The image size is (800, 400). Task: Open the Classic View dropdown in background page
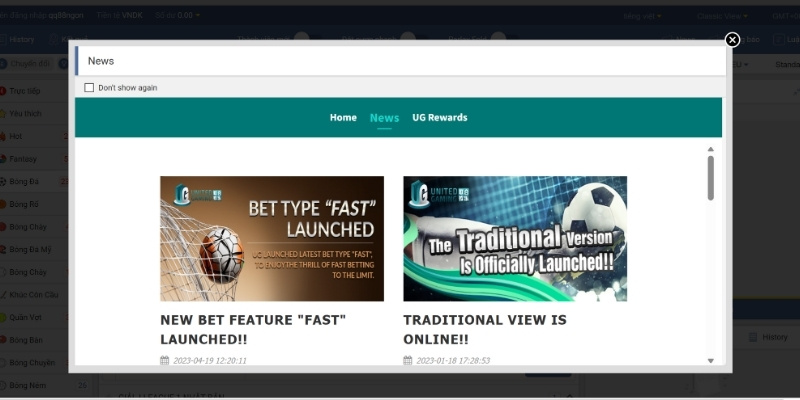pyautogui.click(x=722, y=16)
